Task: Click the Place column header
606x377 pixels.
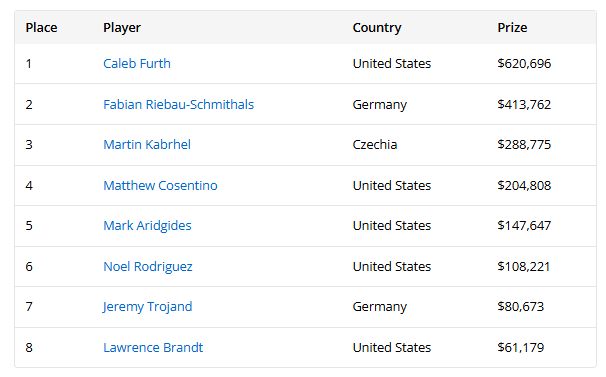Action: (41, 28)
